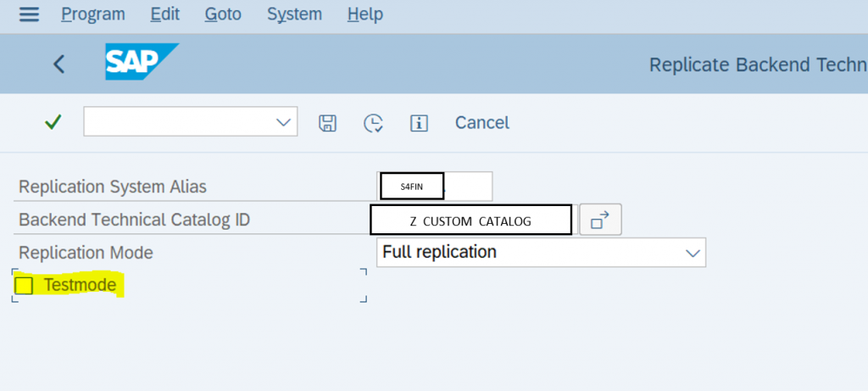Image resolution: width=868 pixels, height=391 pixels.
Task: Click the green checkmark Enter icon
Action: 53,122
